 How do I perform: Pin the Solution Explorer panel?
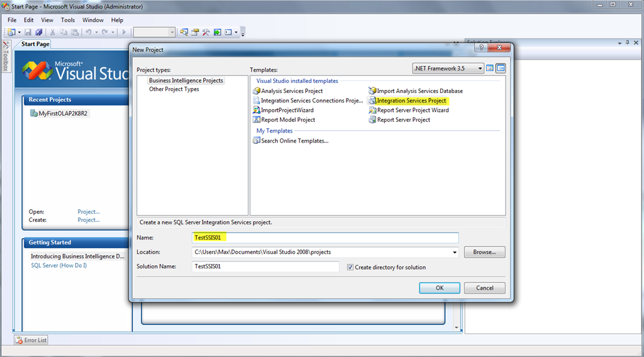(628, 43)
